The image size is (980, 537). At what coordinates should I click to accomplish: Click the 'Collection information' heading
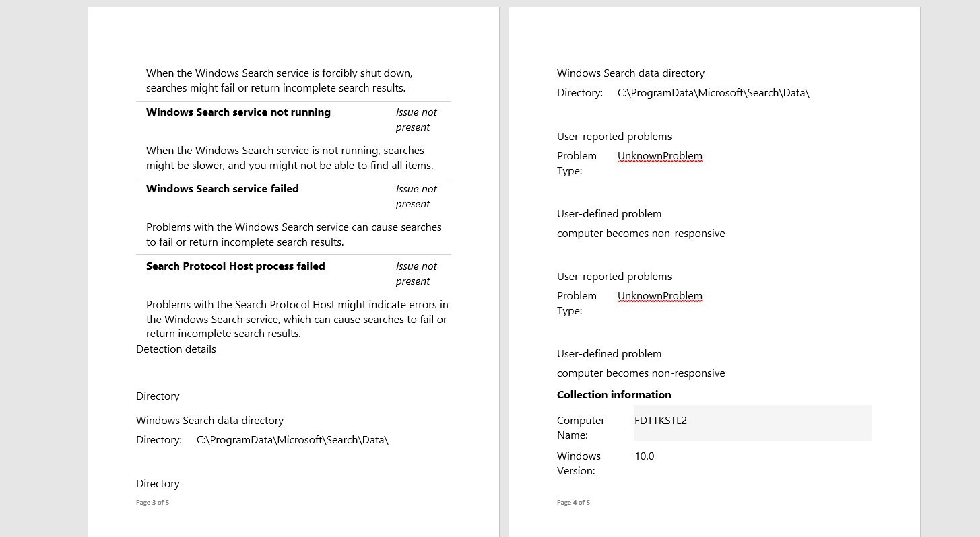click(614, 395)
